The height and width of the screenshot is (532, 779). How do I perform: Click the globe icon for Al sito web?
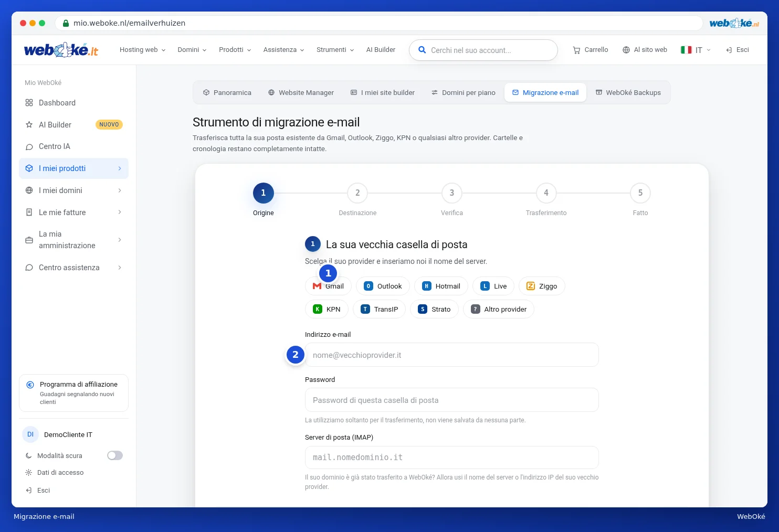click(626, 50)
